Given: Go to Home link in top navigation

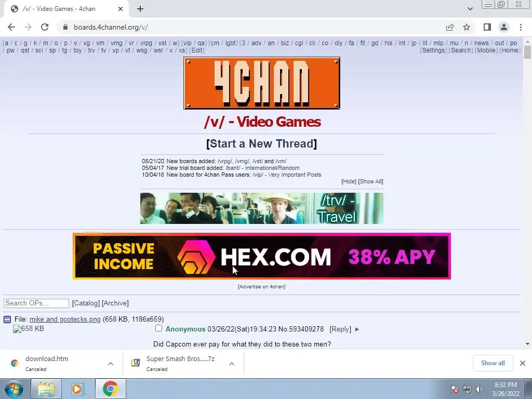Looking at the screenshot, I should (510, 50).
